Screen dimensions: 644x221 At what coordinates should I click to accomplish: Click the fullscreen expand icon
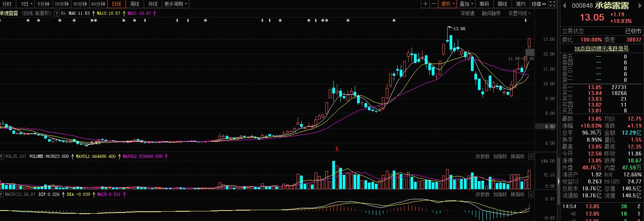pyautogui.click(x=553, y=4)
